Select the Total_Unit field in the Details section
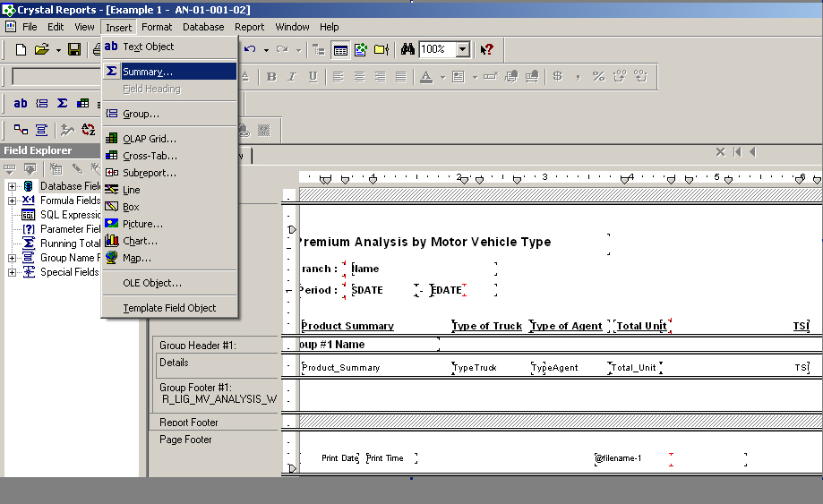Viewport: 823px width, 504px height. coord(635,368)
